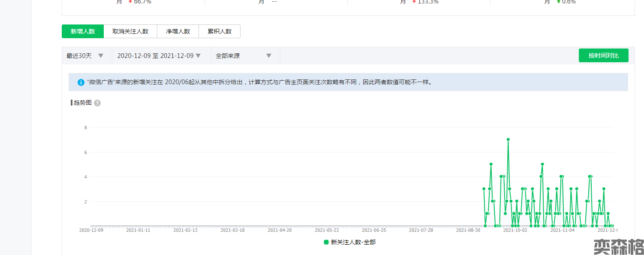Viewport: 644px width, 255px height.
Task: Click the 按时间对比 button
Action: (603, 56)
